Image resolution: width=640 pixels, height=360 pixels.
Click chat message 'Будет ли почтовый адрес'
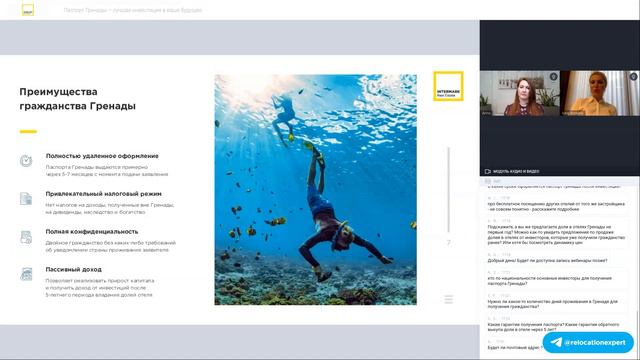click(x=514, y=347)
